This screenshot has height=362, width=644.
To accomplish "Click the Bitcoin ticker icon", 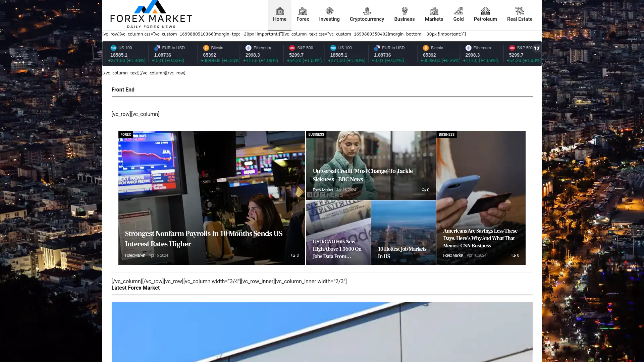I will click(x=206, y=48).
